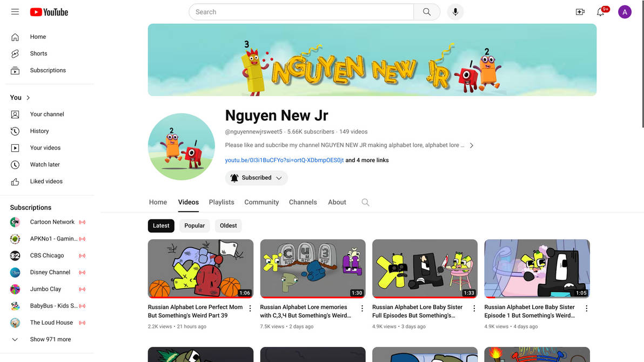The width and height of the screenshot is (644, 362).
Task: Select the Oldest sort chip
Action: (x=228, y=226)
